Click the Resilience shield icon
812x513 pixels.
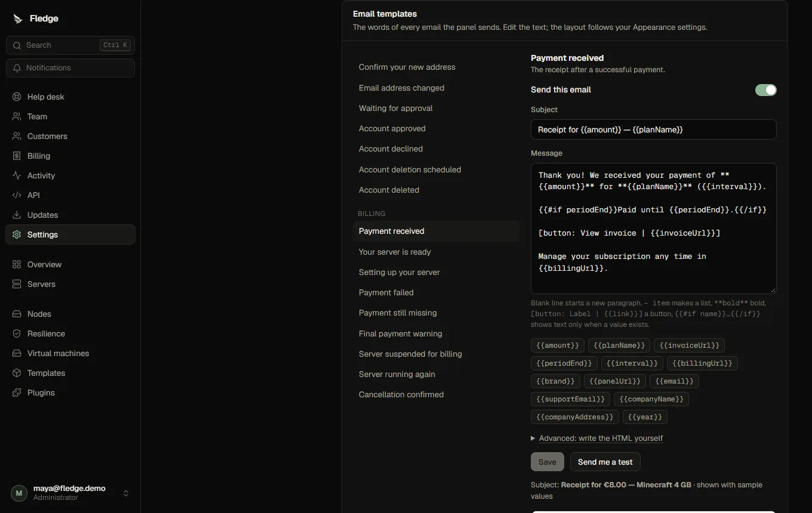pyautogui.click(x=17, y=333)
